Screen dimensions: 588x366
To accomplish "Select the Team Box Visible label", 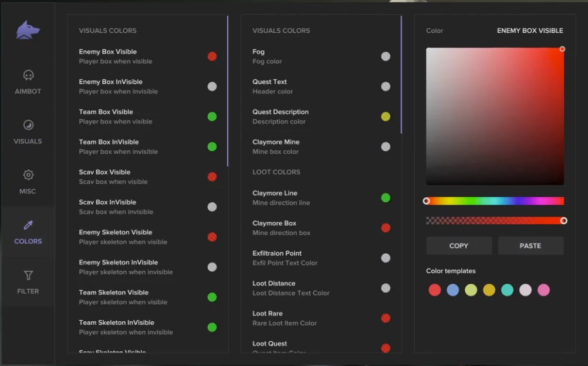I will click(x=106, y=112).
